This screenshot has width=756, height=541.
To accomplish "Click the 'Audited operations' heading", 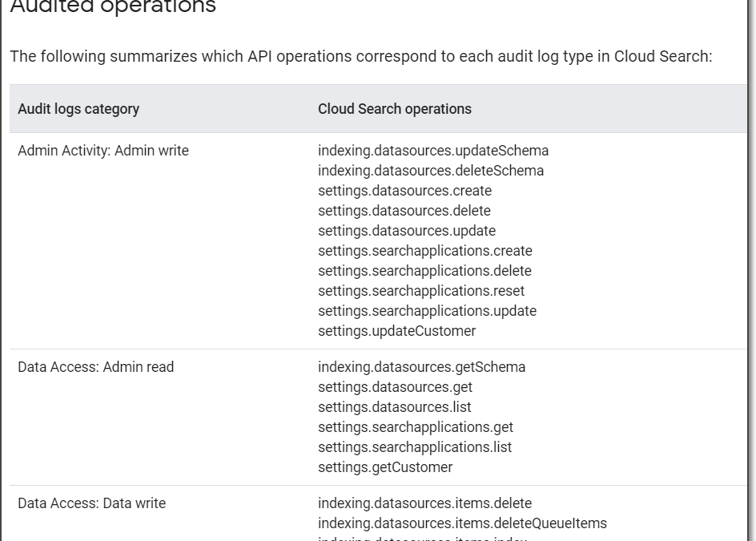I will tap(113, 6).
